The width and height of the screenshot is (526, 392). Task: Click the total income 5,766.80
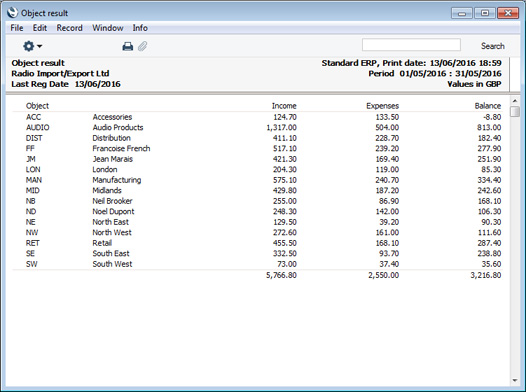(281, 275)
